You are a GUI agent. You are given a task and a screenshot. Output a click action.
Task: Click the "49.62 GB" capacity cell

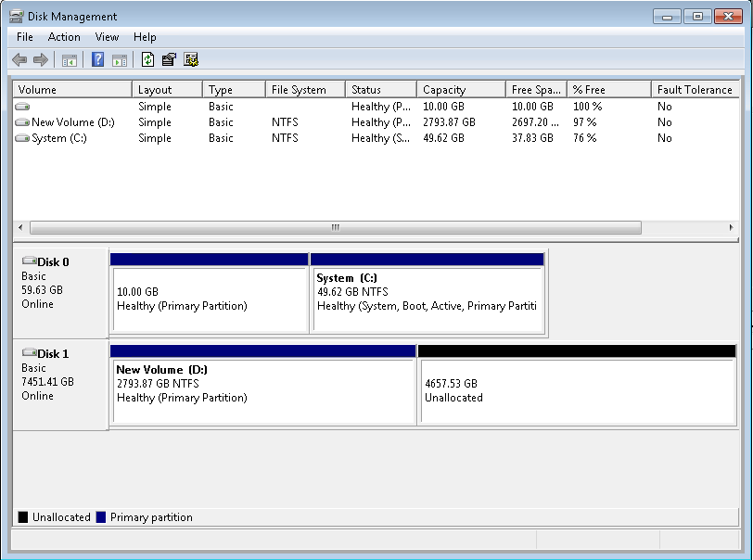click(443, 138)
